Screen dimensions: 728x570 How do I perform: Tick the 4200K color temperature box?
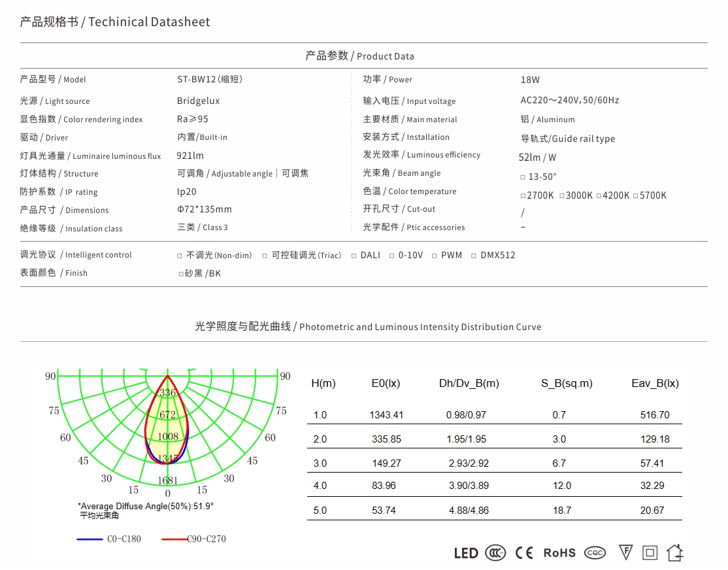tap(599, 196)
